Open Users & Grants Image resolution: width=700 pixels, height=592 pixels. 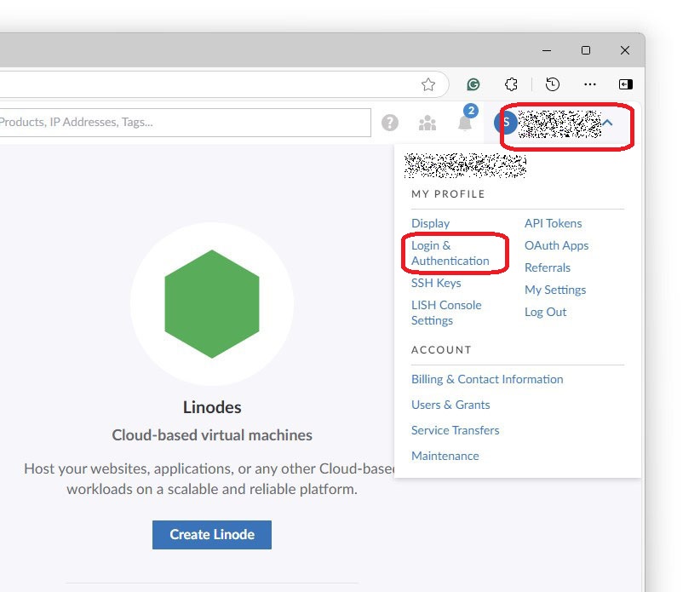(450, 405)
